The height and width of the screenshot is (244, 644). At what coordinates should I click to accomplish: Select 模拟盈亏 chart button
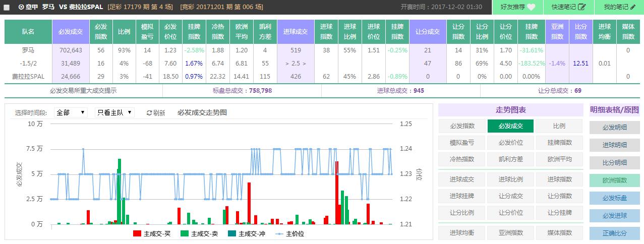[462, 143]
